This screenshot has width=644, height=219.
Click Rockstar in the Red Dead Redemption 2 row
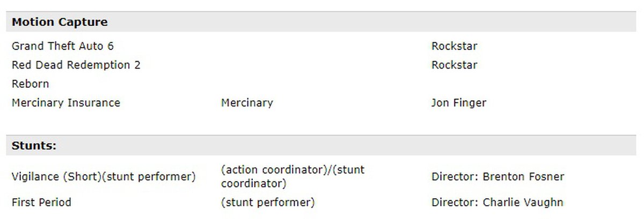(454, 65)
